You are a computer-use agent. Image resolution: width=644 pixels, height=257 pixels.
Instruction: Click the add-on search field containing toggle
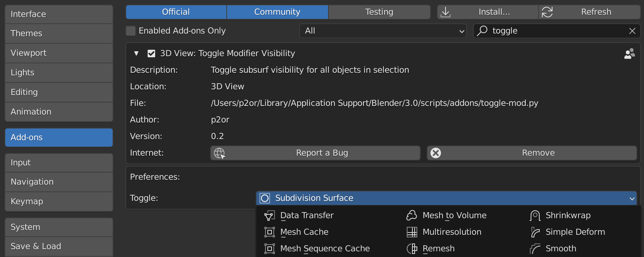[x=554, y=31]
